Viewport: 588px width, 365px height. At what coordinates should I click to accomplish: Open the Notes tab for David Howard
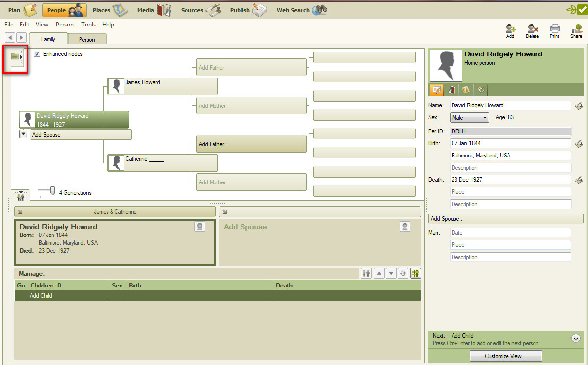pyautogui.click(x=465, y=90)
